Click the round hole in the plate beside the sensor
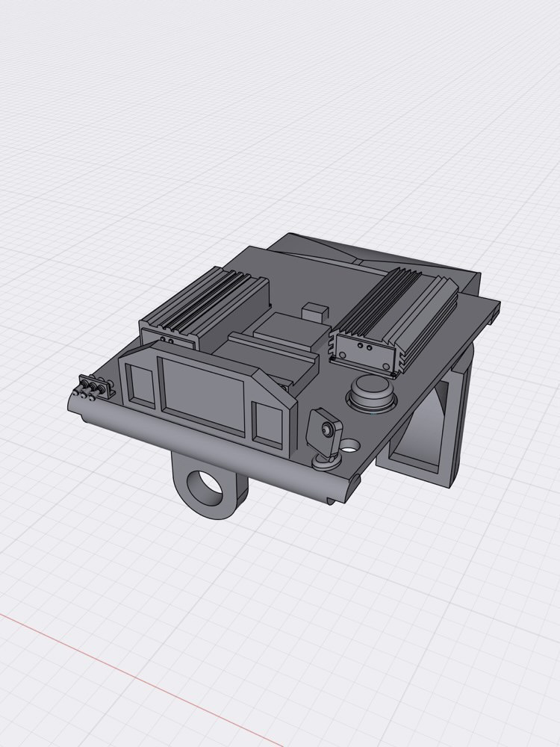Image resolution: width=560 pixels, height=747 pixels. click(352, 446)
